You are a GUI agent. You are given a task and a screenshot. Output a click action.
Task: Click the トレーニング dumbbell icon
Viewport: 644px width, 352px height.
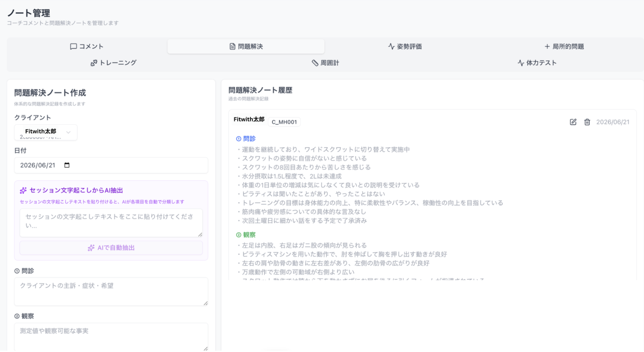coord(94,63)
